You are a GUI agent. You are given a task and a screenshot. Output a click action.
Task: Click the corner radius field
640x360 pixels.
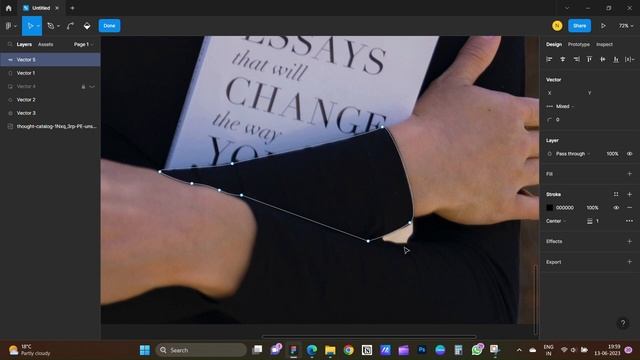pyautogui.click(x=557, y=120)
